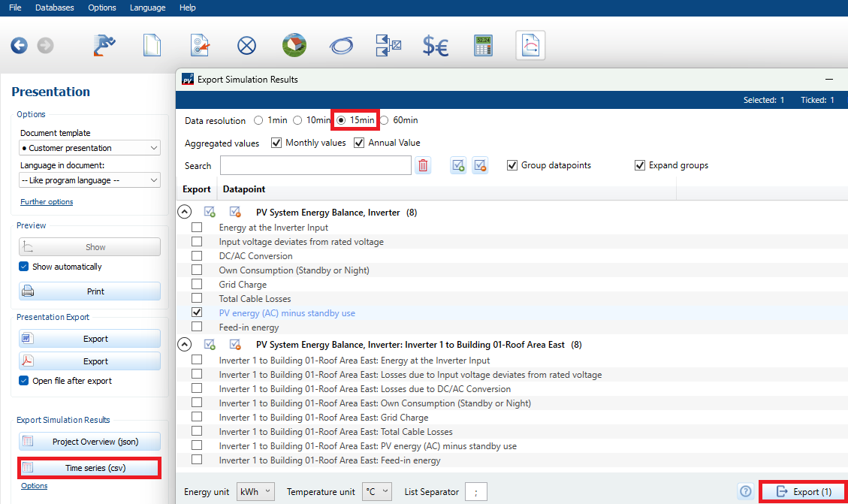Open the Energy unit kWh dropdown
Viewport: 848px width, 504px height.
click(255, 491)
